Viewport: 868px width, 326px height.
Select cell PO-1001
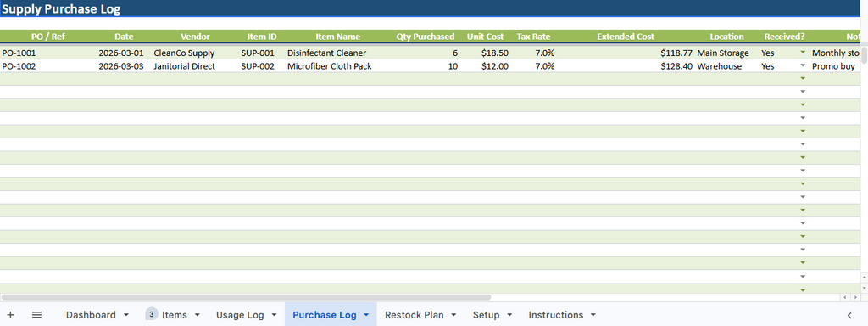point(19,53)
